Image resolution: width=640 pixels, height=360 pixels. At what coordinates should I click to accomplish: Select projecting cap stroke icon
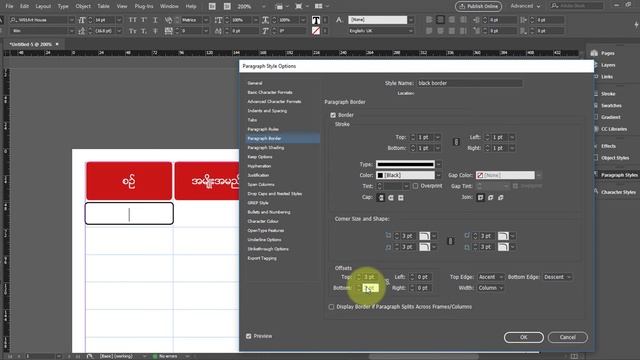tap(401, 198)
